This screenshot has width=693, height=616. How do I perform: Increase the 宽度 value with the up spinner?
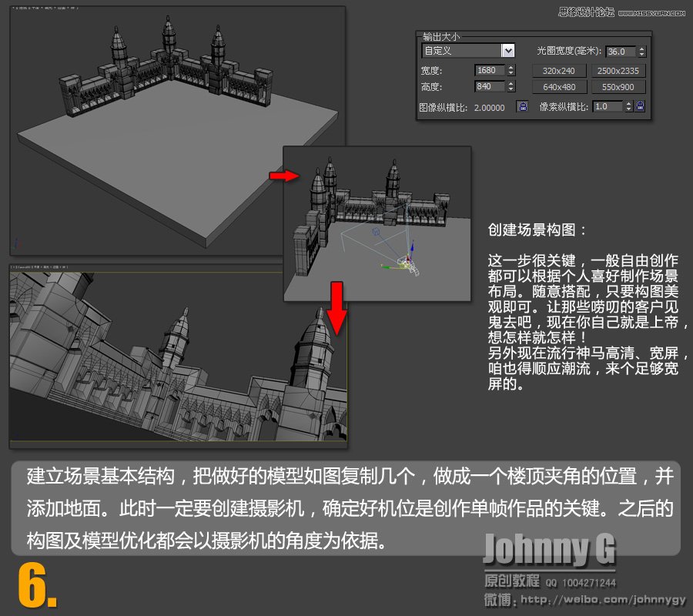[511, 68]
